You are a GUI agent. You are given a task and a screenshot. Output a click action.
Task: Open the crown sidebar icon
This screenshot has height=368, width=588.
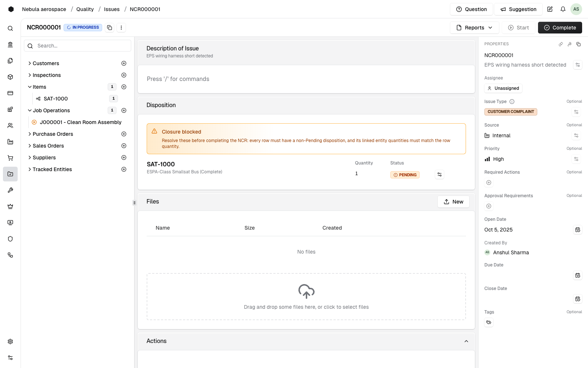point(10,206)
